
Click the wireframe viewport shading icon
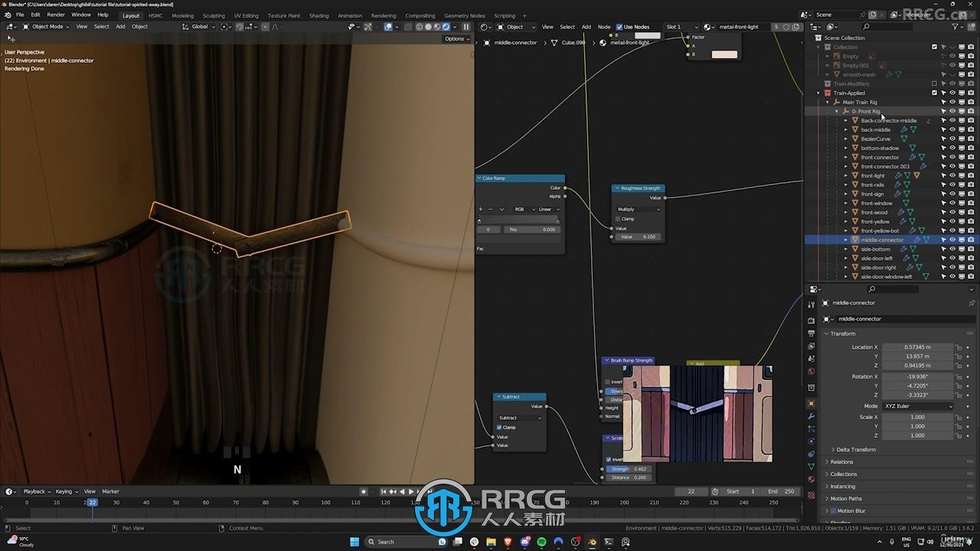[x=419, y=27]
